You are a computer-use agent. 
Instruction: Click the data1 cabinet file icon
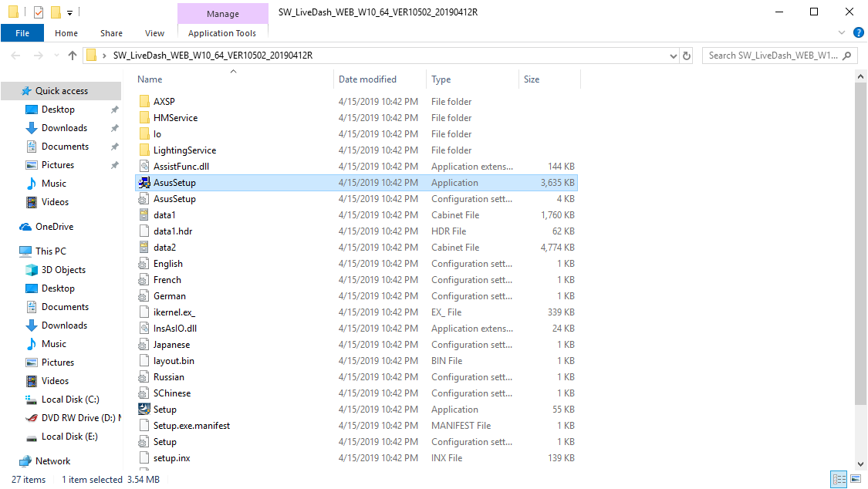click(x=144, y=215)
